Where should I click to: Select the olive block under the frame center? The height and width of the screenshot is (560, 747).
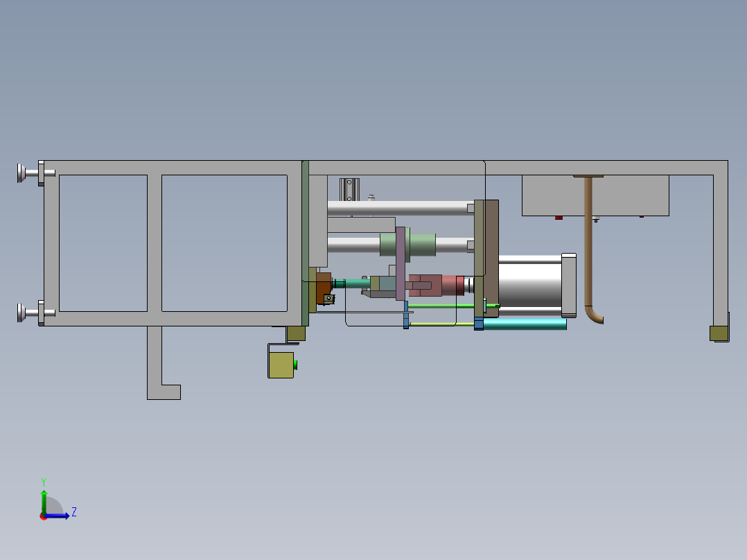pos(296,333)
